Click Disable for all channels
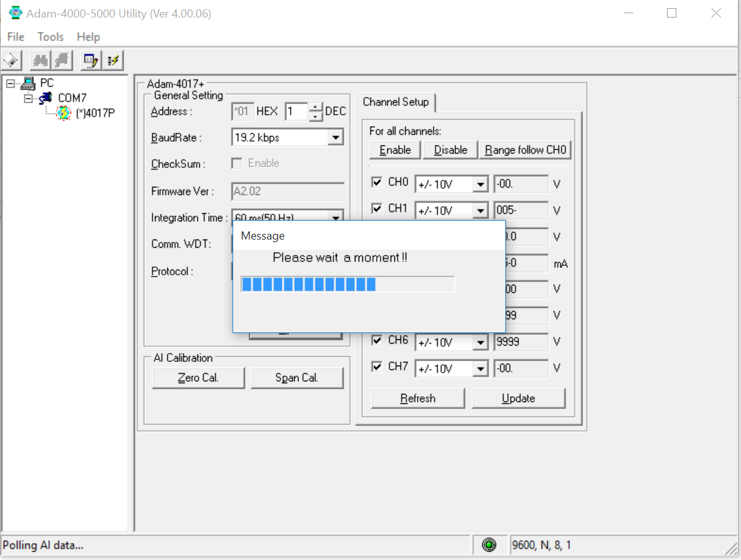 tap(450, 150)
